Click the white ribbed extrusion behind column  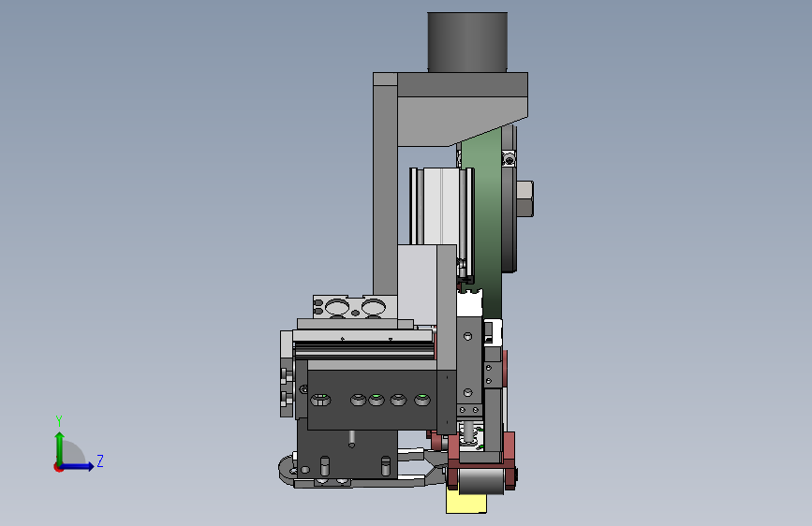[x=441, y=206]
